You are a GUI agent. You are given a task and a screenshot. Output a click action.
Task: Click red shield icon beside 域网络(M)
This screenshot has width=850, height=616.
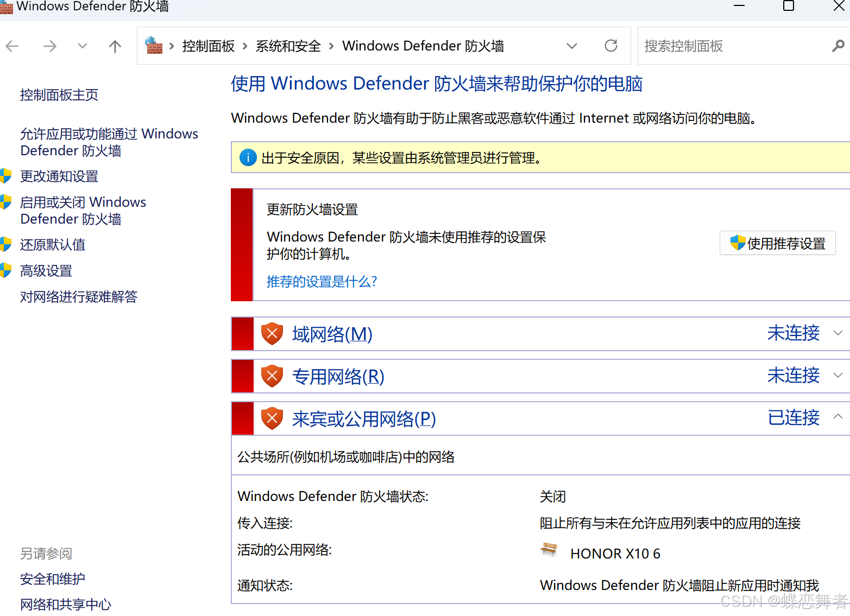tap(272, 334)
